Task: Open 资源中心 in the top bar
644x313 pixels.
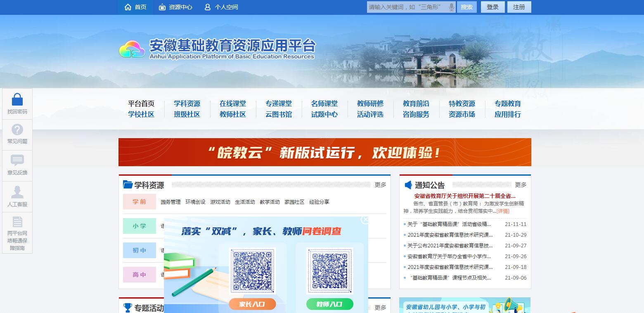Action: (x=175, y=7)
